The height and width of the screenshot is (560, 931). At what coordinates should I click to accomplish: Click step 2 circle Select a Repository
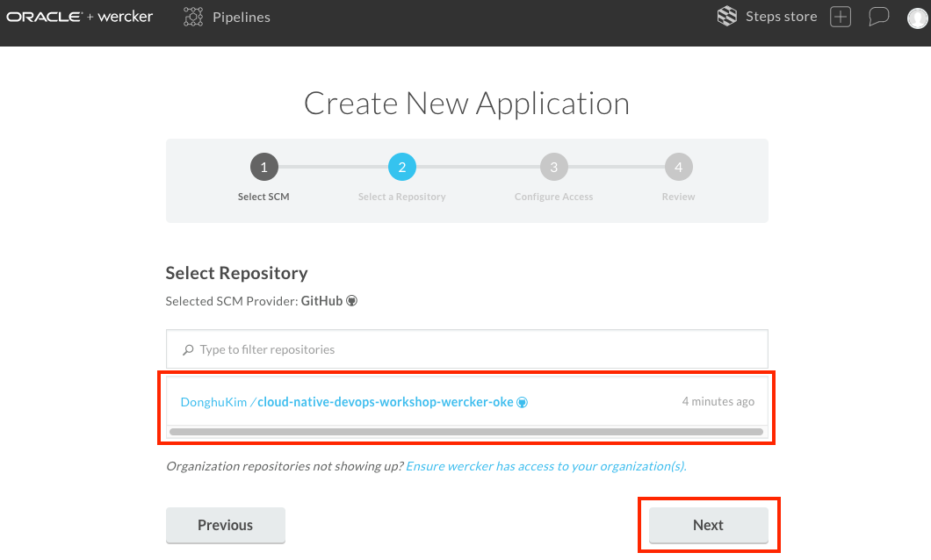[402, 168]
